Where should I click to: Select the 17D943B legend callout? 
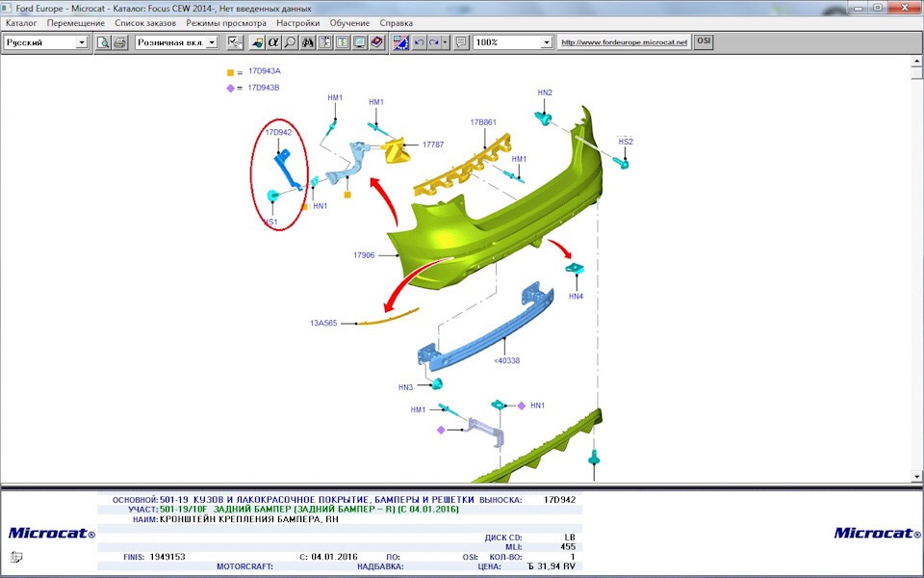tap(264, 88)
